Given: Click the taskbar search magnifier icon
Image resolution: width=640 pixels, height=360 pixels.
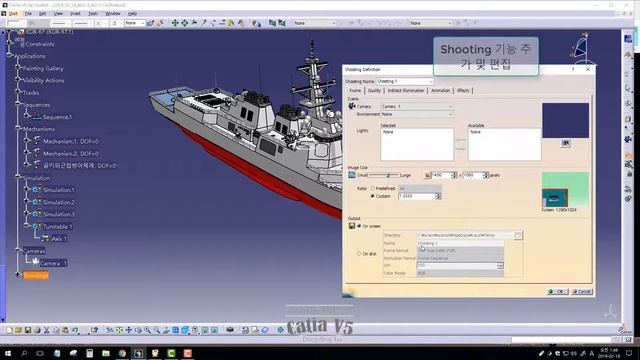Looking at the screenshot, I should click(x=24, y=353).
